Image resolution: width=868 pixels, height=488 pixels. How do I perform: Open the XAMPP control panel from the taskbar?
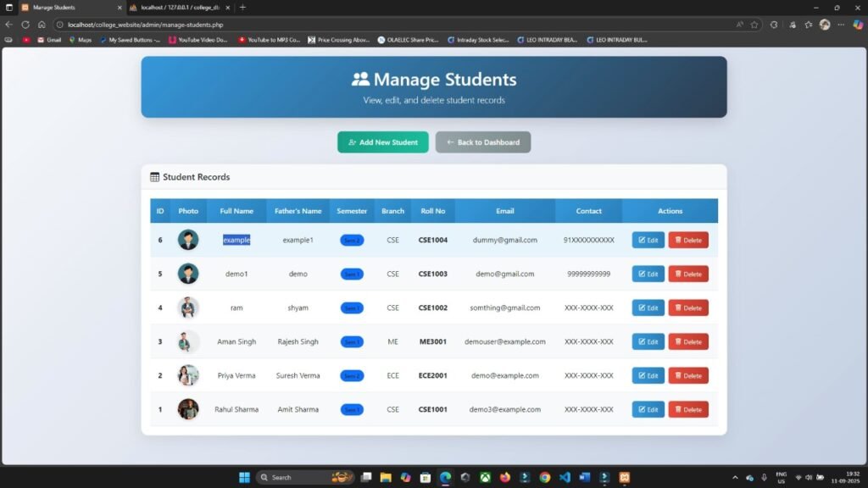click(626, 477)
